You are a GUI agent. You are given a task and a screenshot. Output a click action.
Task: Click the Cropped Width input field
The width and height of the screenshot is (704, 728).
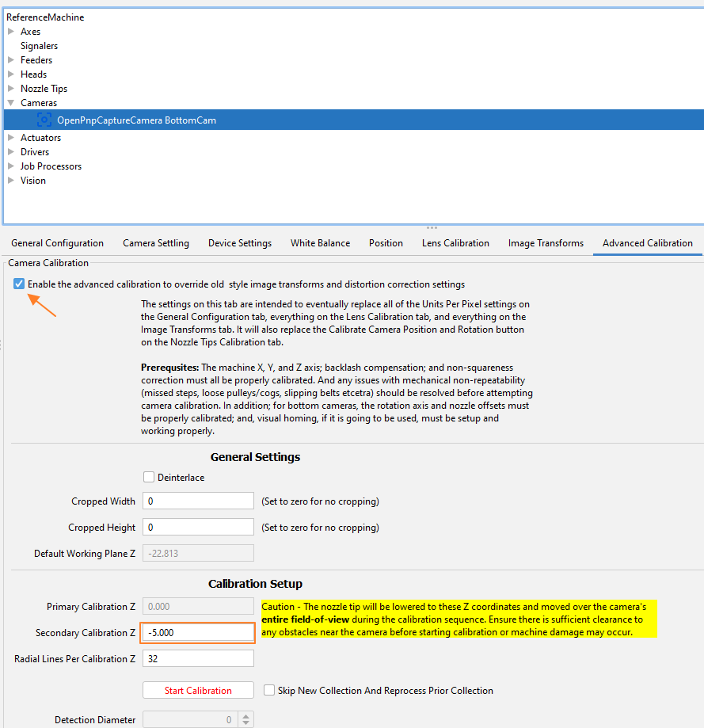pyautogui.click(x=198, y=501)
